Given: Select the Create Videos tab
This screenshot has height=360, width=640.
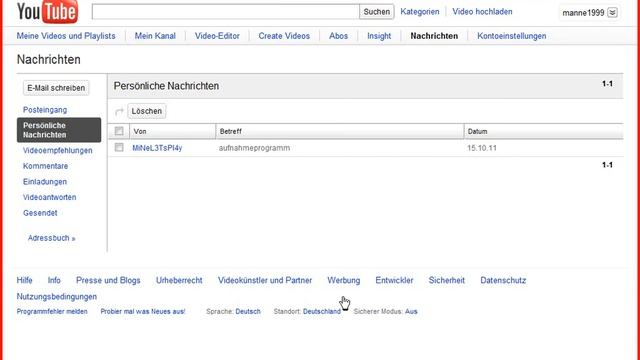Looking at the screenshot, I should [284, 36].
